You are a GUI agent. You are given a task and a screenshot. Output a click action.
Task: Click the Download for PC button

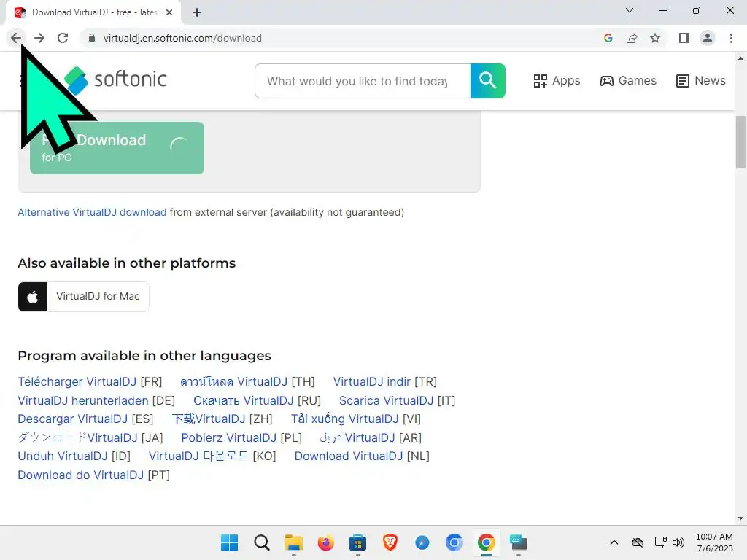point(117,148)
